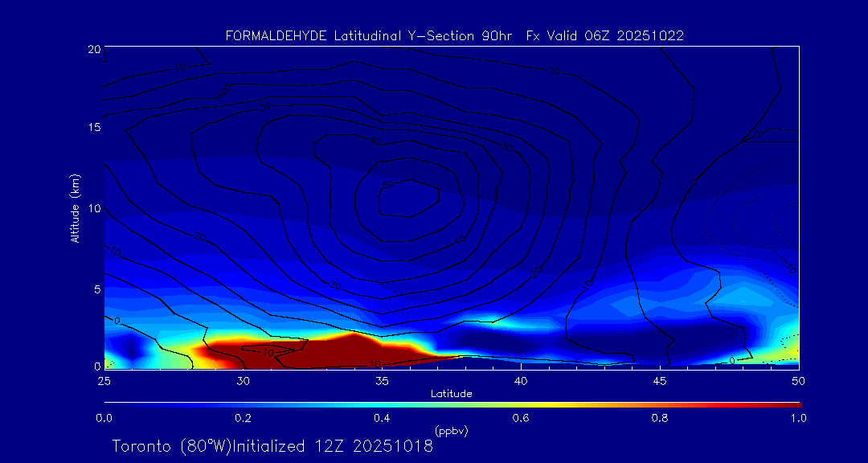Click the FORMALDEHYDE plot title text
Viewport: 868px width, 463px height.
point(455,35)
